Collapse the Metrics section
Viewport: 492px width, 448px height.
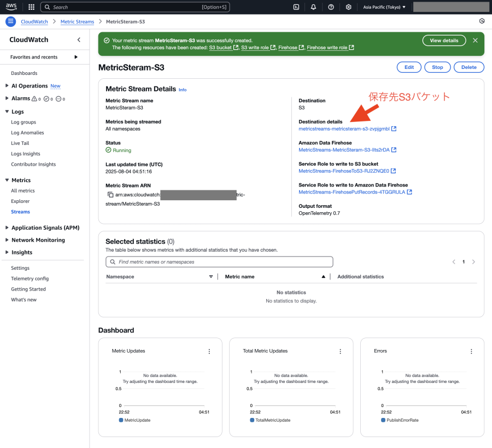(7, 180)
